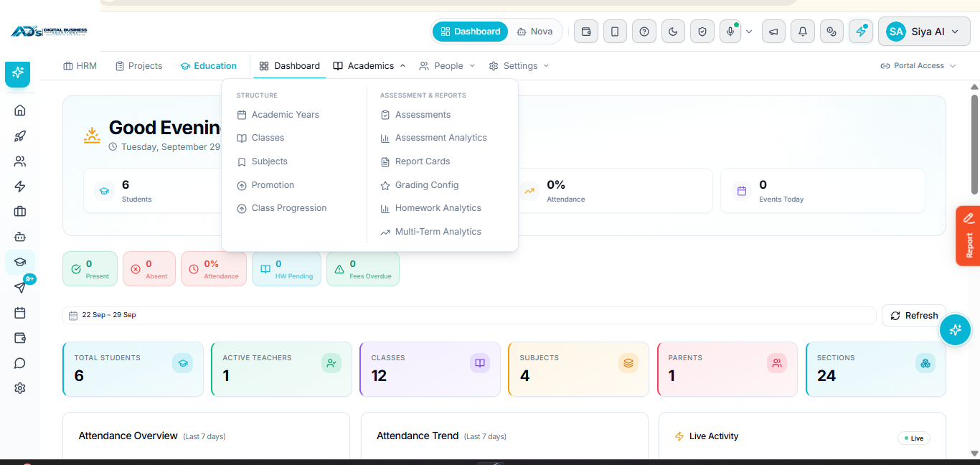980x465 pixels.
Task: Open the briefcase icon in sidebar
Action: pyautogui.click(x=20, y=211)
